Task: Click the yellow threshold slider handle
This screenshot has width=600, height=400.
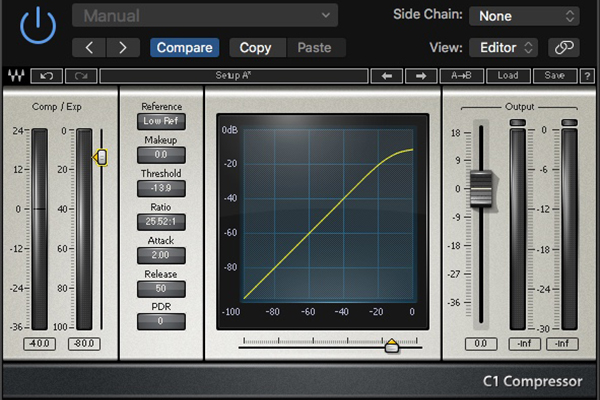Action: 101,157
